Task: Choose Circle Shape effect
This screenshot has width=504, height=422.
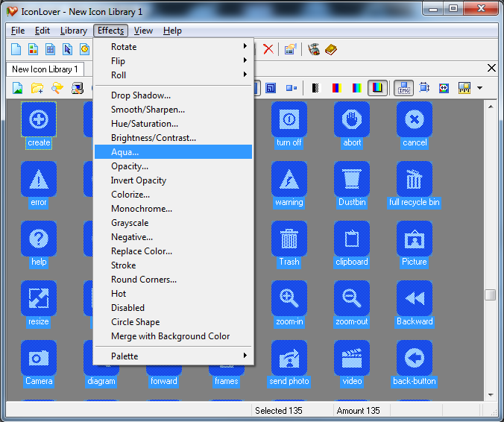Action: click(173, 322)
